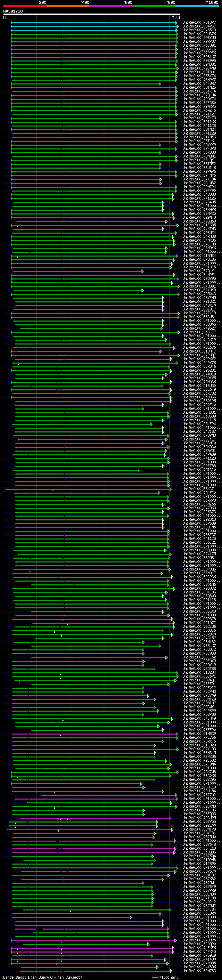The width and height of the screenshot is (222, 980).
Task: Click hit label UniRef100_C1MME4
Action: [199, 256]
